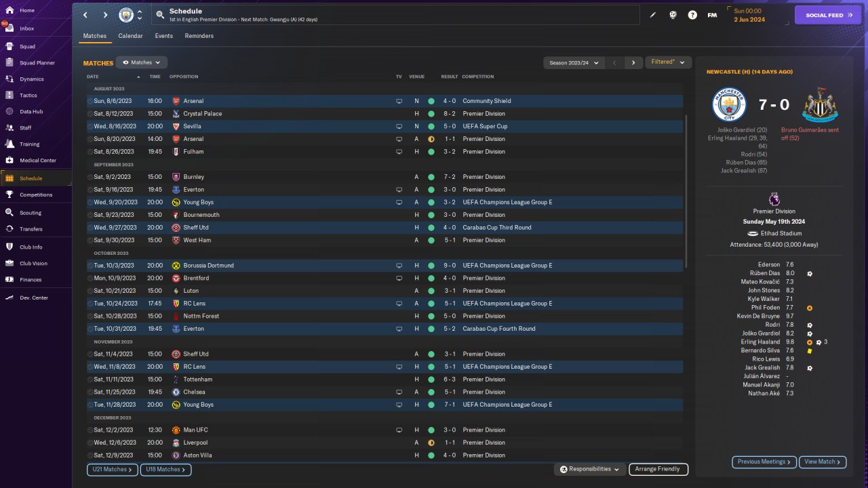Click the matches list vertical scrollbar
868x488 pixels.
click(687, 190)
